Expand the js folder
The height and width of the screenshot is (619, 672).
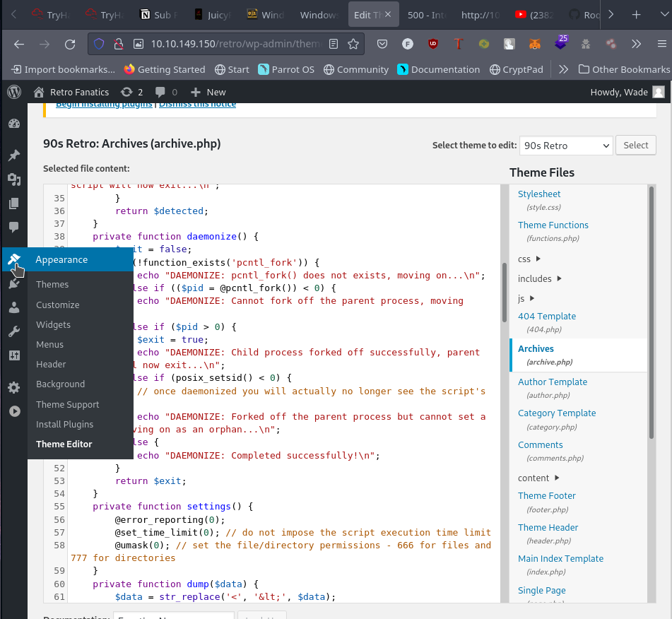[x=526, y=298]
